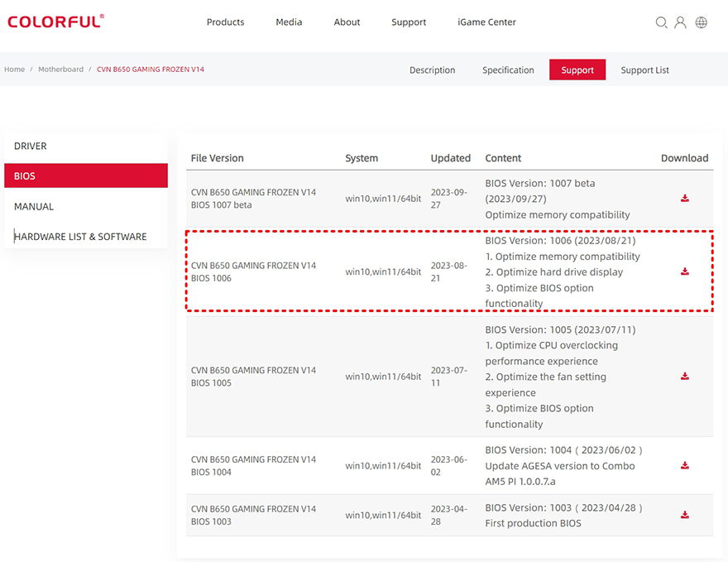Download the BIOS 1006 file
Viewport: 728px width, 562px height.
point(685,271)
